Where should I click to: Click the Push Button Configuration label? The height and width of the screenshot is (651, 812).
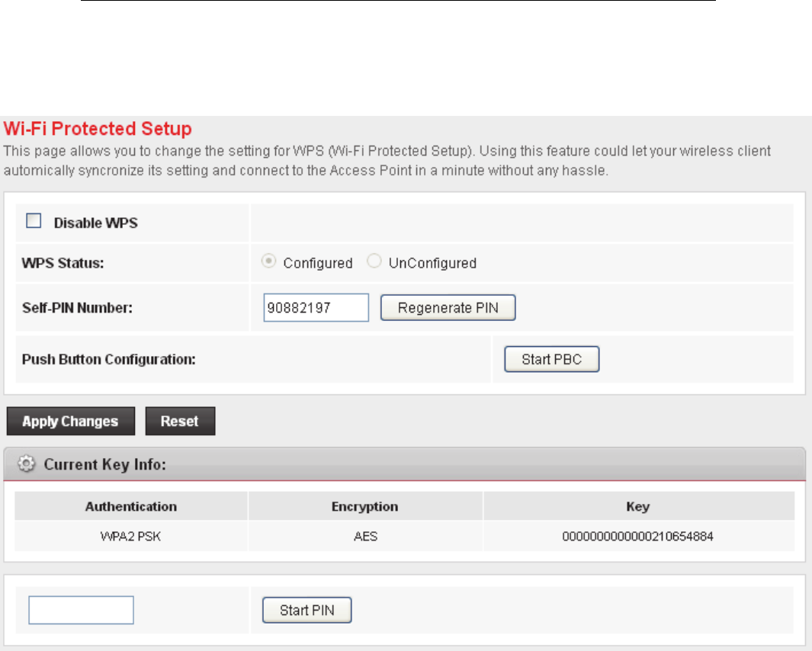click(109, 360)
